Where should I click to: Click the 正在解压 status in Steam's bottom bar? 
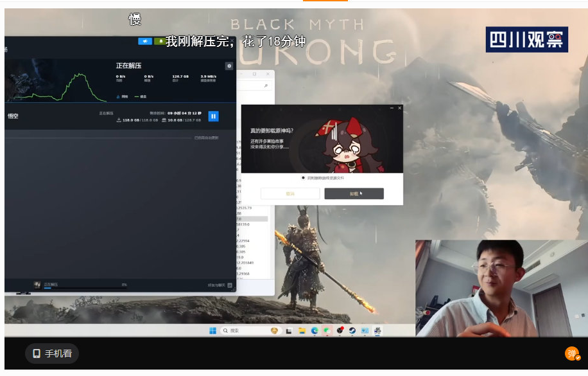coord(51,284)
